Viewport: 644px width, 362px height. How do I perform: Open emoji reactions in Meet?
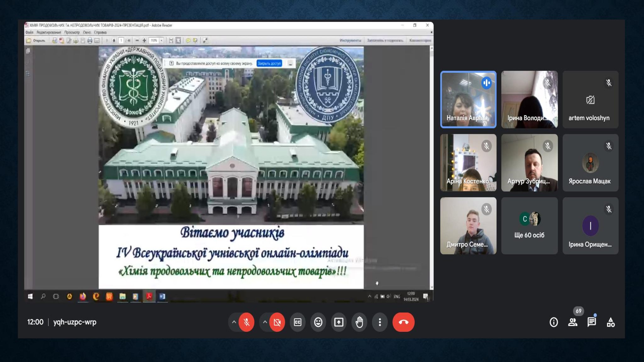318,322
